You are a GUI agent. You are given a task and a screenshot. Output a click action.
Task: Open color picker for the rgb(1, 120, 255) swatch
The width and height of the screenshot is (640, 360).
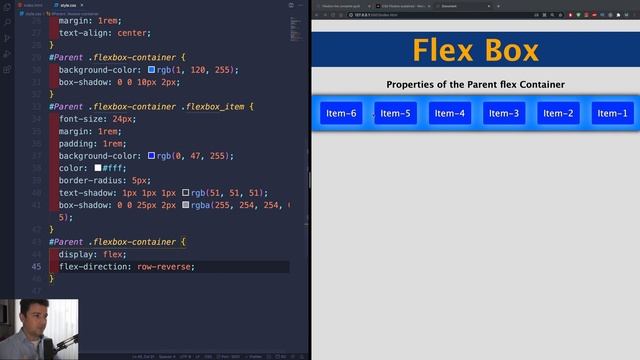point(151,70)
